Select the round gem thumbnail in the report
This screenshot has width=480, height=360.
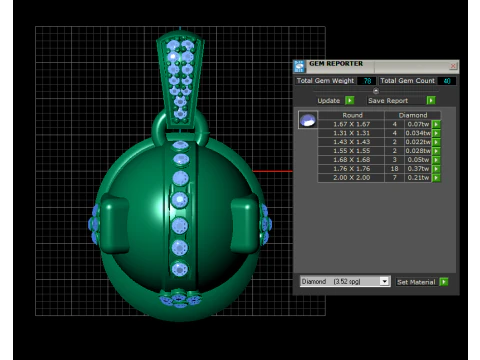307,120
